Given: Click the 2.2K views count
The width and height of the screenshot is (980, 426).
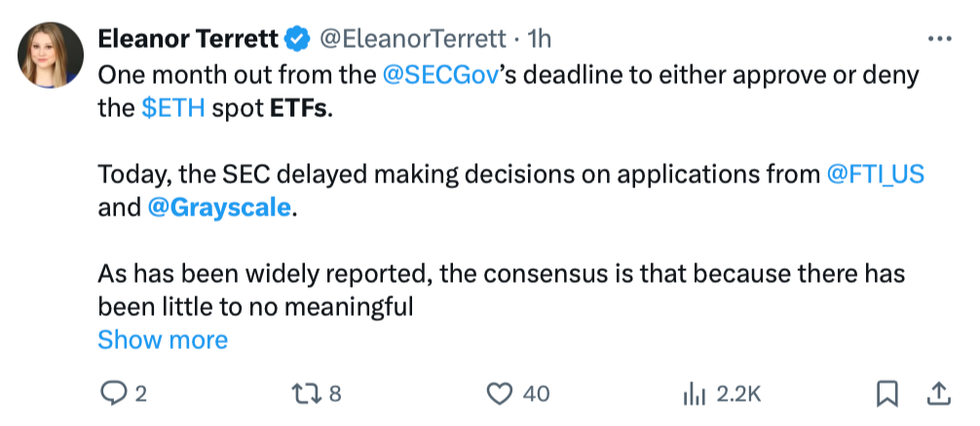Looking at the screenshot, I should pos(737,394).
